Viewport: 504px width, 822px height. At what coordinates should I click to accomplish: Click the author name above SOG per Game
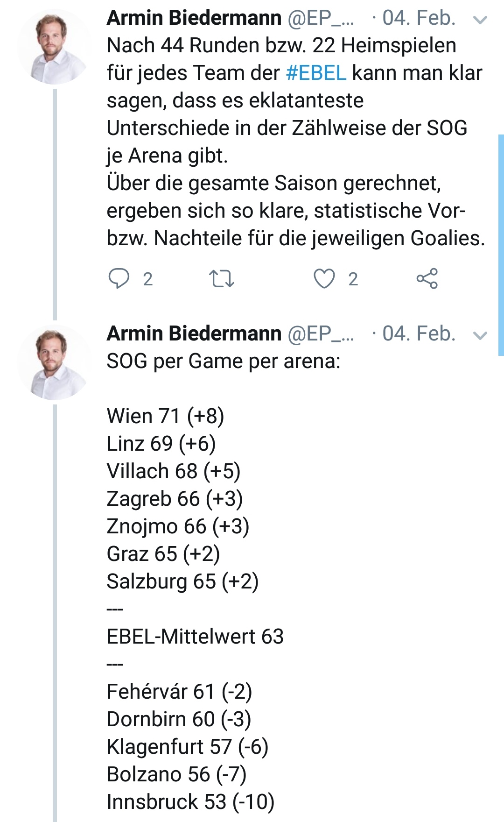pos(194,333)
